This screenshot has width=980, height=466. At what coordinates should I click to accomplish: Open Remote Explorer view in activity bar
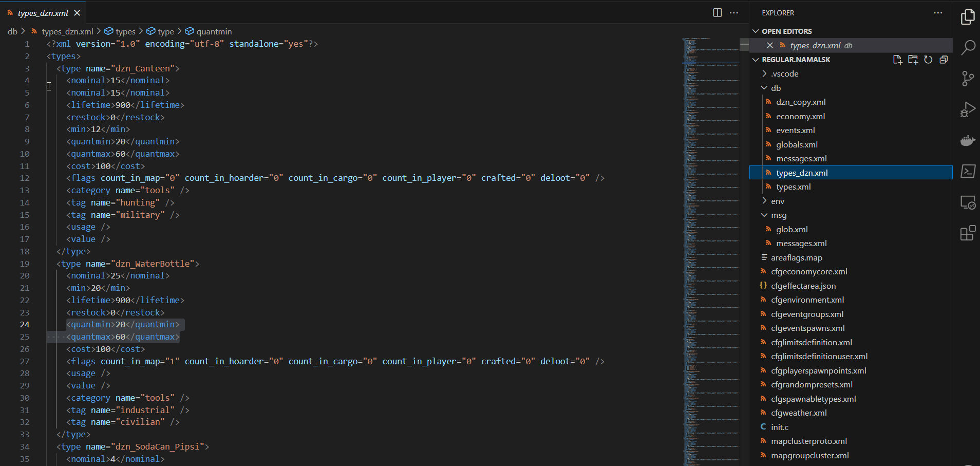(968, 202)
